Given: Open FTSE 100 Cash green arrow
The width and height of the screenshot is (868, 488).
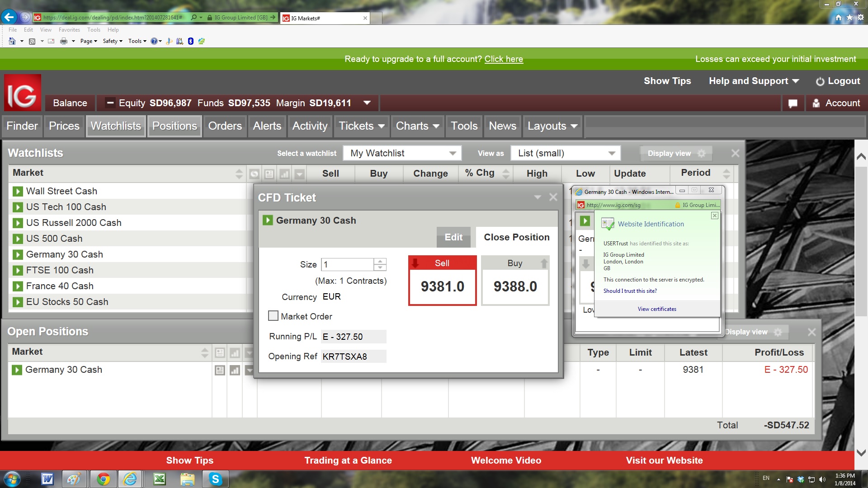Looking at the screenshot, I should tap(18, 271).
